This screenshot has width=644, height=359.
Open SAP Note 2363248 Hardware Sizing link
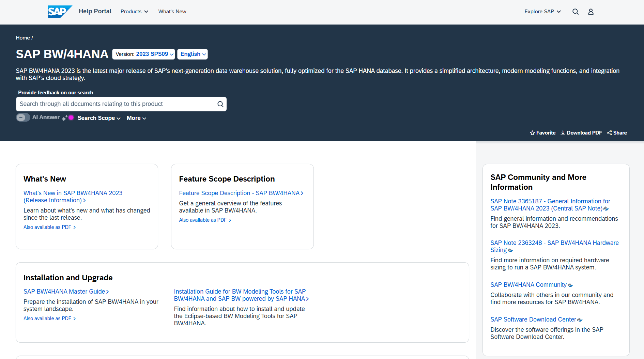[x=555, y=247]
